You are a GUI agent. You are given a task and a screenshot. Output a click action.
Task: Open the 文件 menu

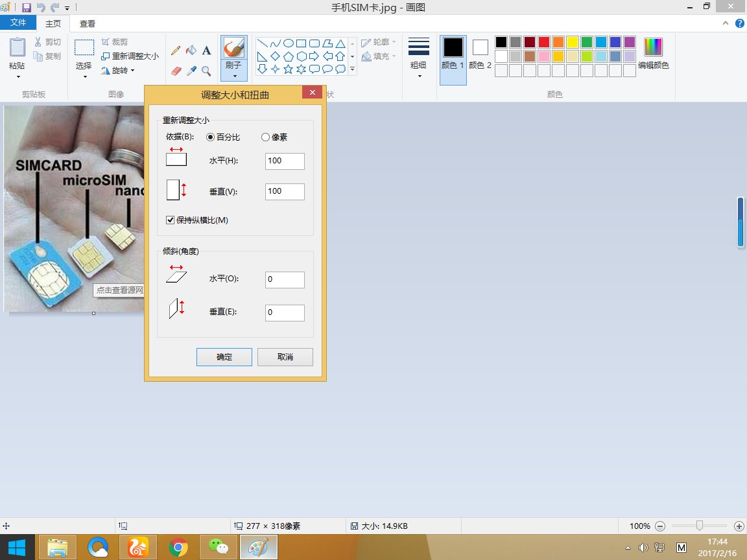[x=18, y=23]
